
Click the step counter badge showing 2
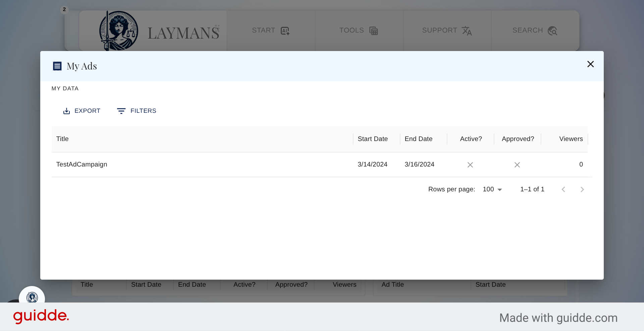coord(64,9)
